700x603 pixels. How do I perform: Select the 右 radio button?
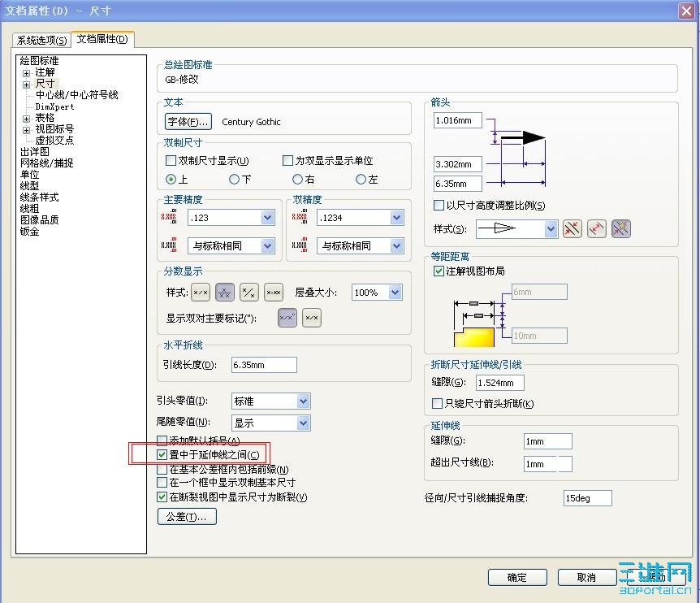point(297,180)
